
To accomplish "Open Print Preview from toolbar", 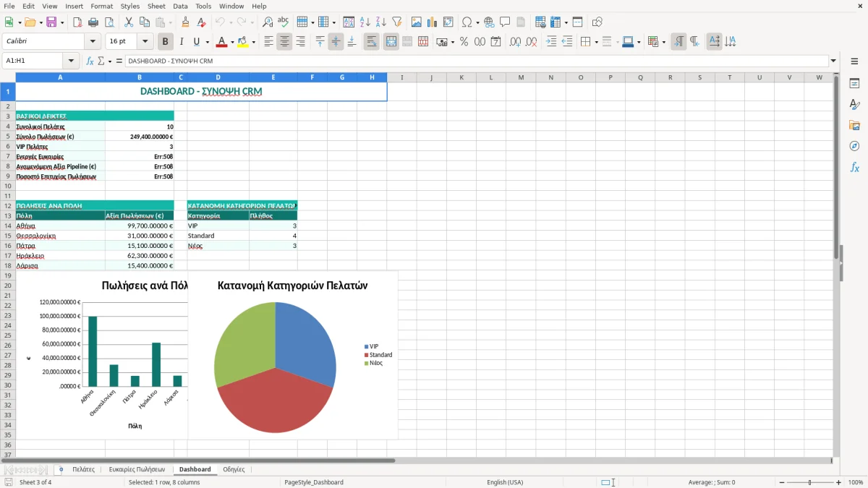I will [x=109, y=22].
